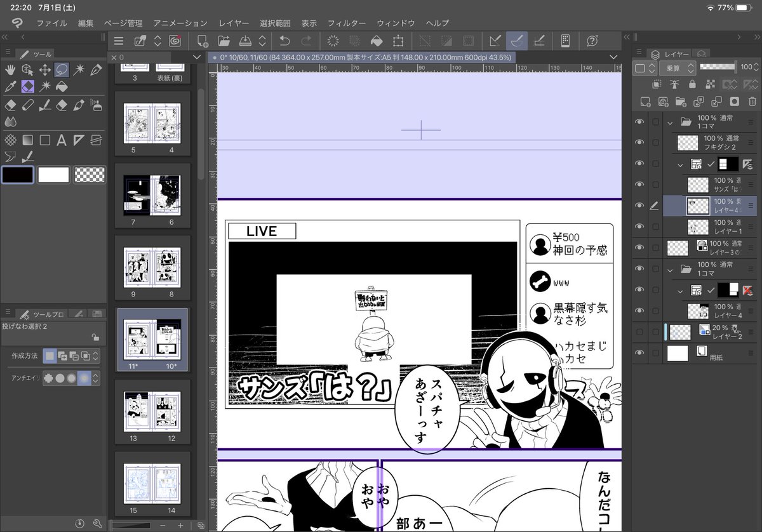Open the 乗算 blending mode dropdown
This screenshot has width=762, height=532.
[x=677, y=67]
